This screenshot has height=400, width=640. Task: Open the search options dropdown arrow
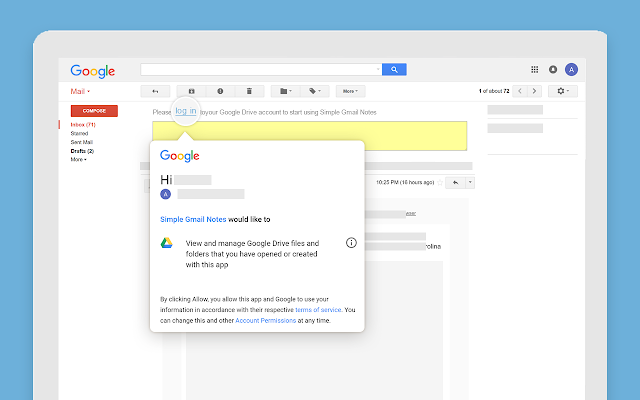pos(378,69)
